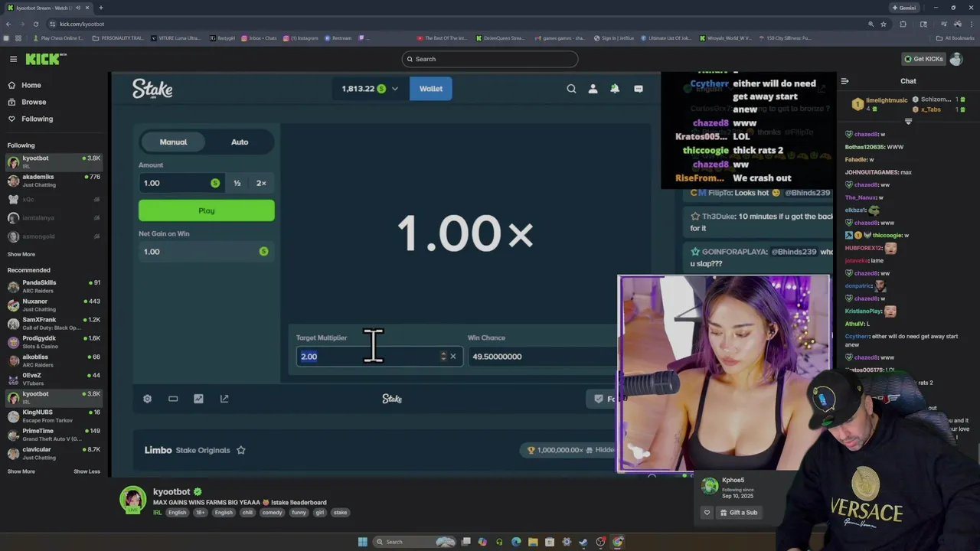This screenshot has height=551, width=980.
Task: Open Stake chat bubble icon
Action: pyautogui.click(x=639, y=89)
